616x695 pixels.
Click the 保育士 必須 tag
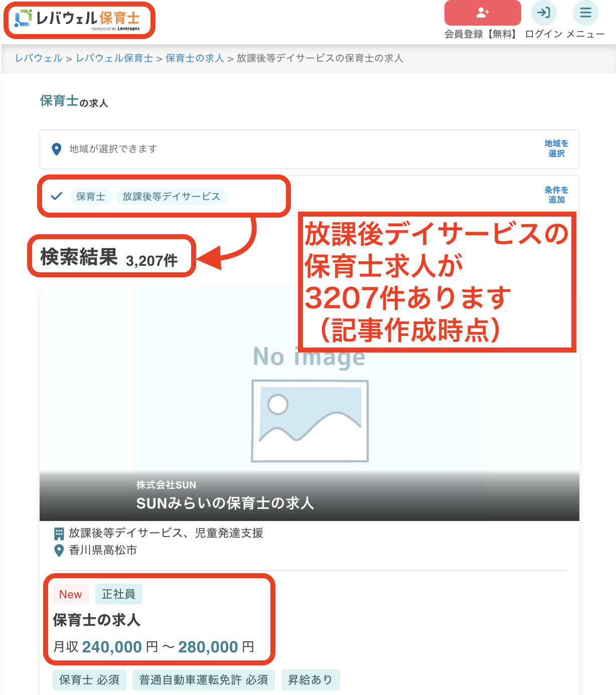[x=89, y=680]
